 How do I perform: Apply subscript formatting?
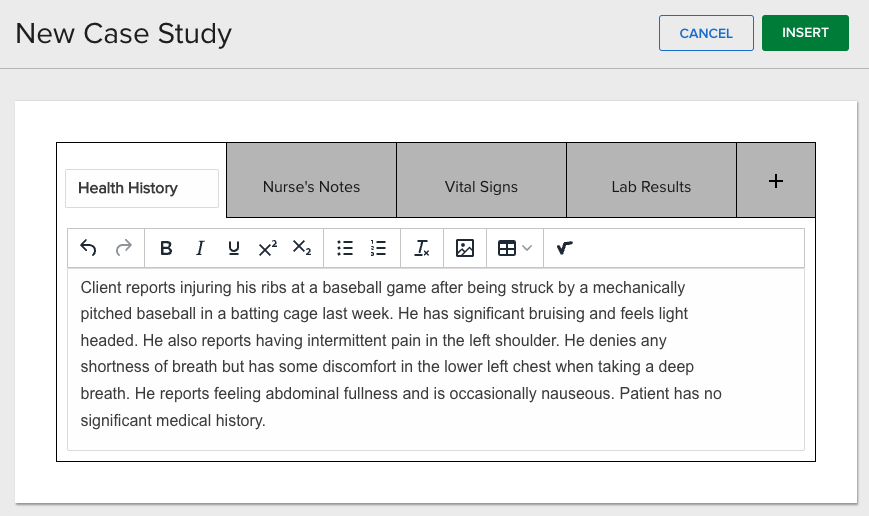coord(302,248)
